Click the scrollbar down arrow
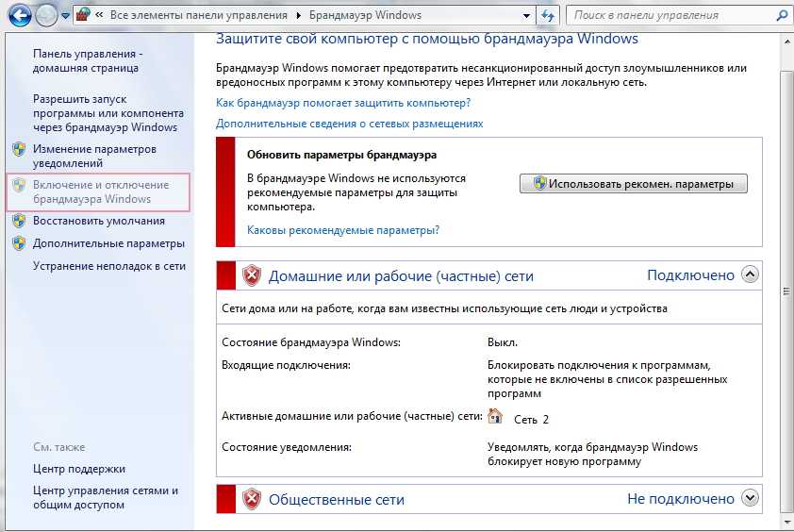 point(786,522)
